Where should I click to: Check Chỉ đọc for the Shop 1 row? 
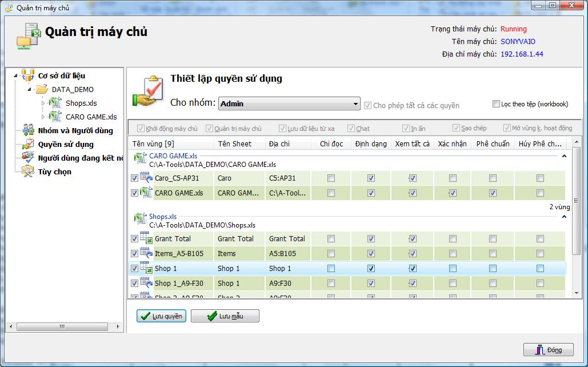tap(331, 268)
